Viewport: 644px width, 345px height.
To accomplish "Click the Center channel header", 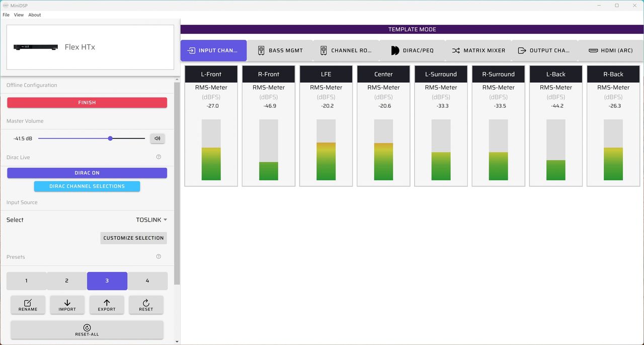I will [383, 74].
